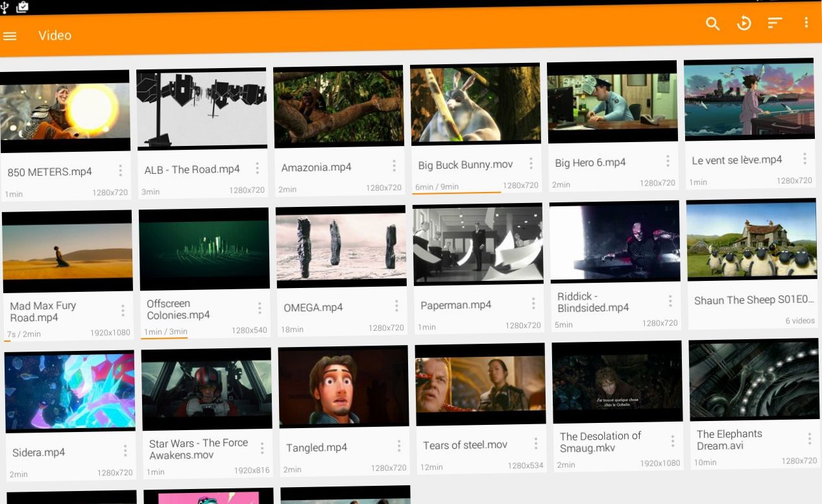Open options for Tears of steel.mov

tap(537, 443)
